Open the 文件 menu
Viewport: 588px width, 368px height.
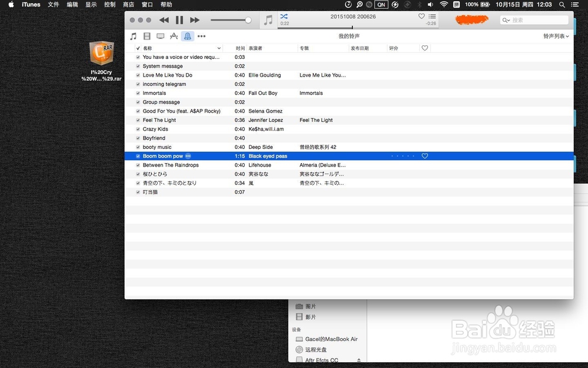pyautogui.click(x=54, y=5)
